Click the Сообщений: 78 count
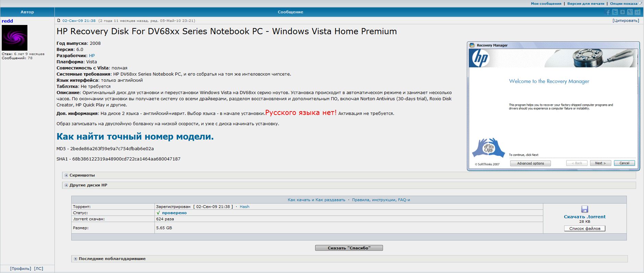The height and width of the screenshot is (273, 644). pos(17,58)
